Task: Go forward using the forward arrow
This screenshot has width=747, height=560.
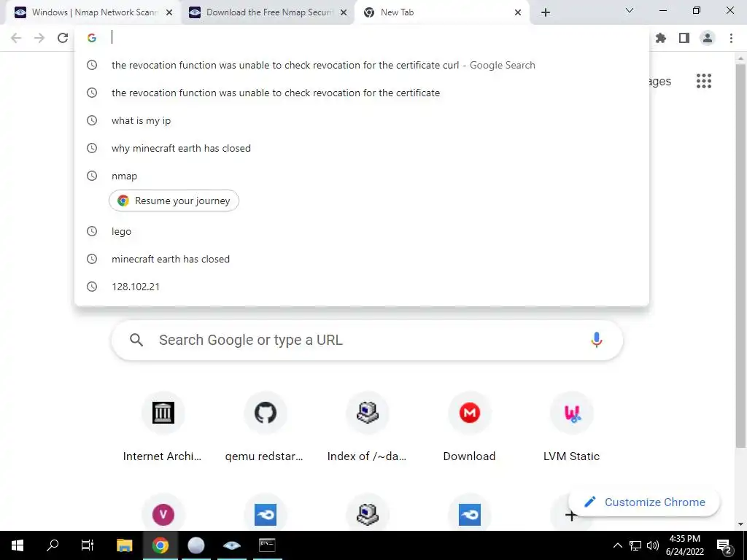Action: [x=39, y=38]
